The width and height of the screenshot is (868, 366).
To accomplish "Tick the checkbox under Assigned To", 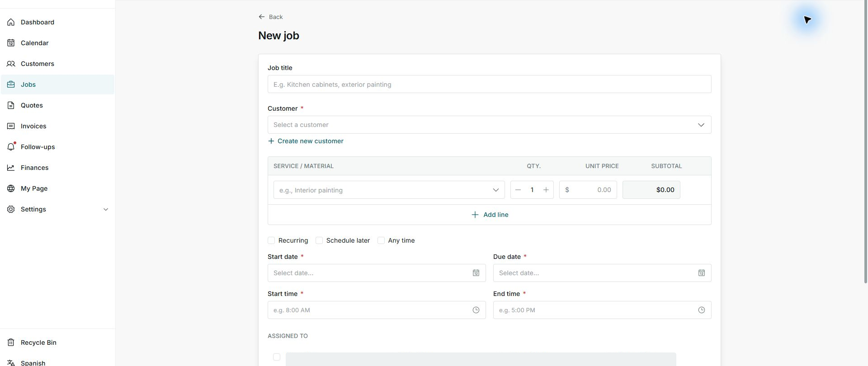I will (277, 357).
